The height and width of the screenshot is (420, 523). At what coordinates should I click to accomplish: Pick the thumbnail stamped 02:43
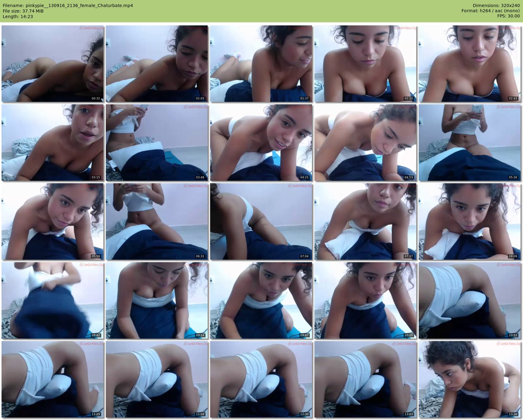click(x=470, y=64)
